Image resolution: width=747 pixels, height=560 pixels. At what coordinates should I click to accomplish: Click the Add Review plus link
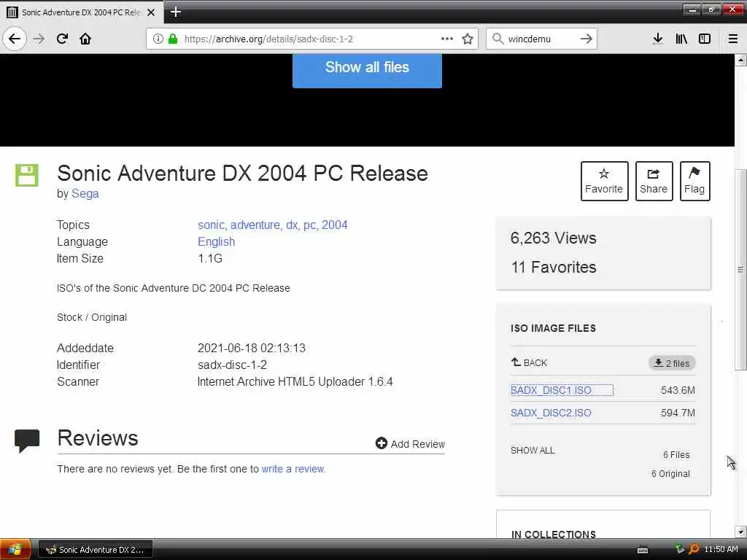[410, 444]
